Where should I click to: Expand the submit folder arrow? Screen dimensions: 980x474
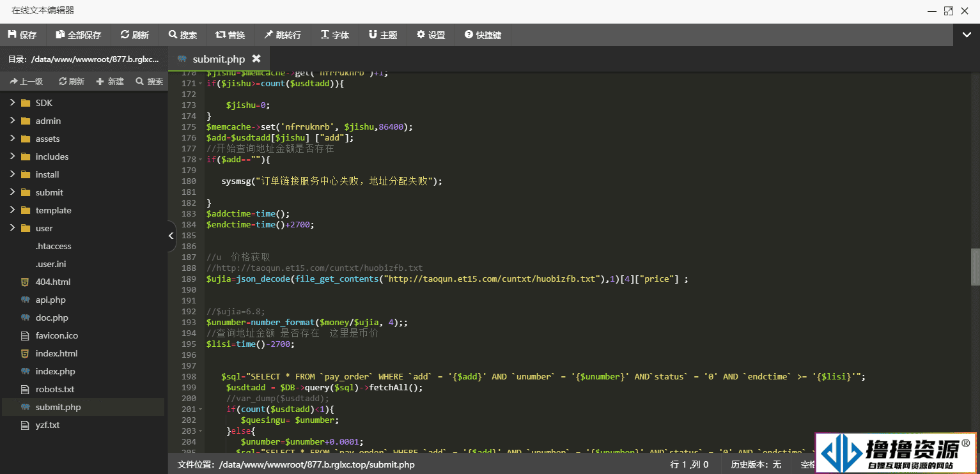point(12,192)
